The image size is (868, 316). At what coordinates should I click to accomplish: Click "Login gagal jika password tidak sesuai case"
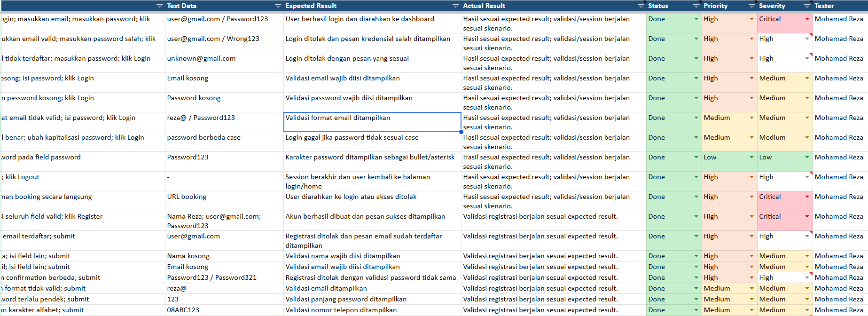tap(372, 142)
